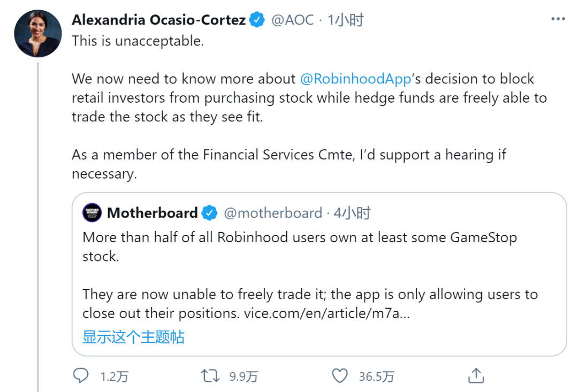
Task: Click Motherboard's blue verified badge
Action: (209, 213)
